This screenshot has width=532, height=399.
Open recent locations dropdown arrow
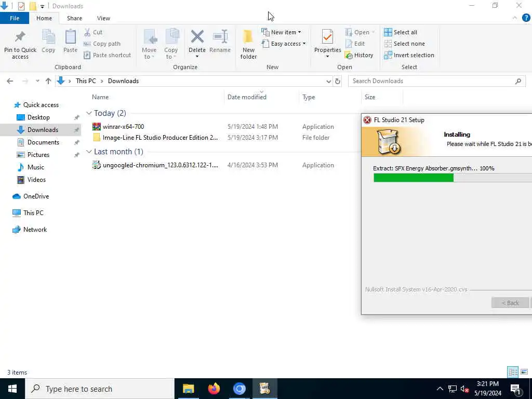pyautogui.click(x=37, y=81)
